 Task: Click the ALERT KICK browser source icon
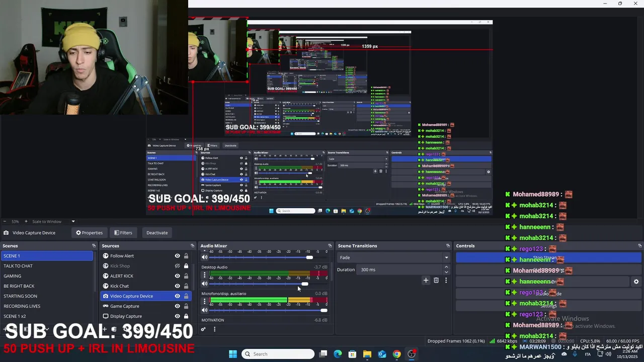(106, 276)
